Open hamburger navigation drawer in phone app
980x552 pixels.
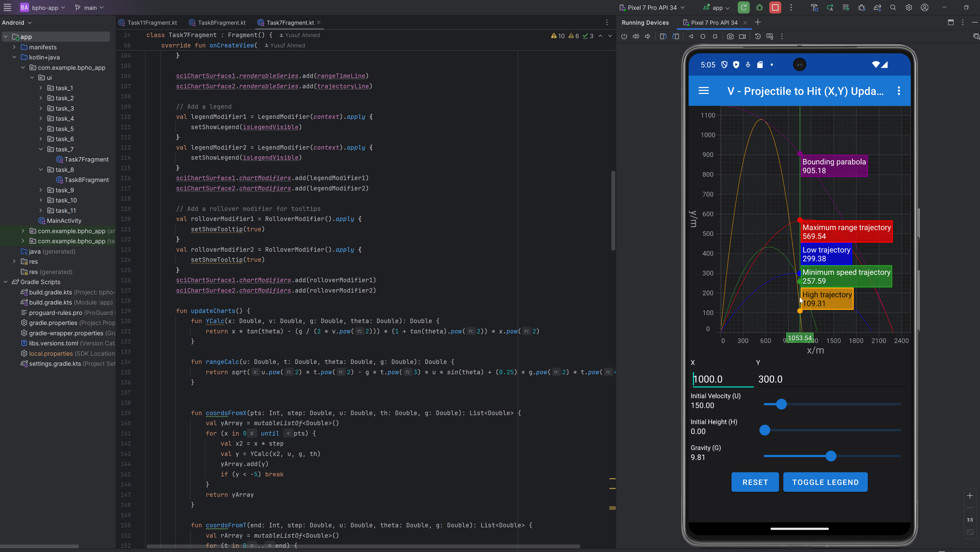[703, 91]
